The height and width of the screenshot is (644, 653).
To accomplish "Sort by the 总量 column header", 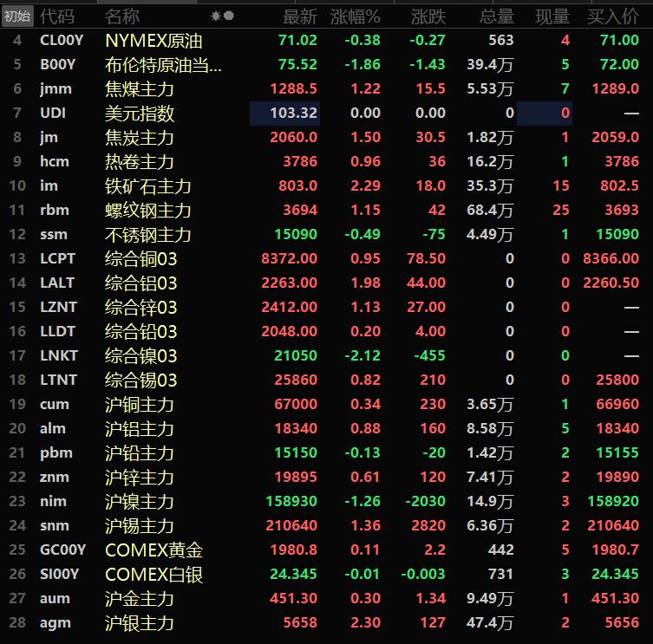I will coord(496,16).
